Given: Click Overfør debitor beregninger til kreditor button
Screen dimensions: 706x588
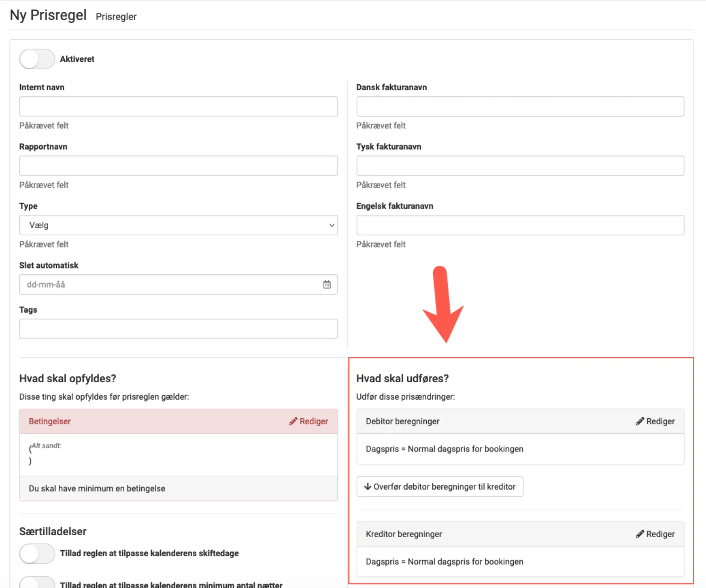Looking at the screenshot, I should point(440,487).
